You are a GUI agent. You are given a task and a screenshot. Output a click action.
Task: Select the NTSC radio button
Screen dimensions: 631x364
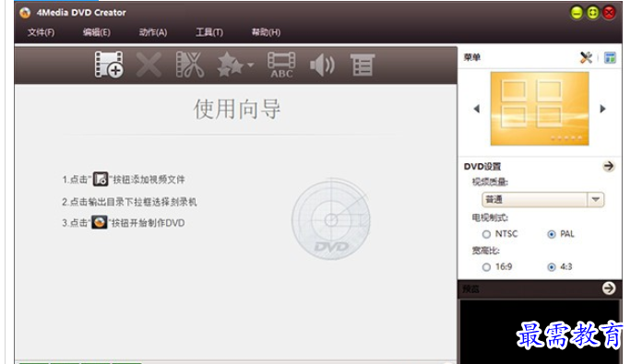tap(486, 234)
